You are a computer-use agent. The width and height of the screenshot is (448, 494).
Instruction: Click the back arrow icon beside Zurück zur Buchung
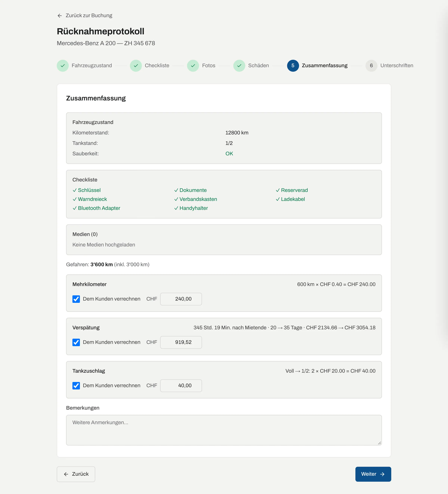[60, 16]
